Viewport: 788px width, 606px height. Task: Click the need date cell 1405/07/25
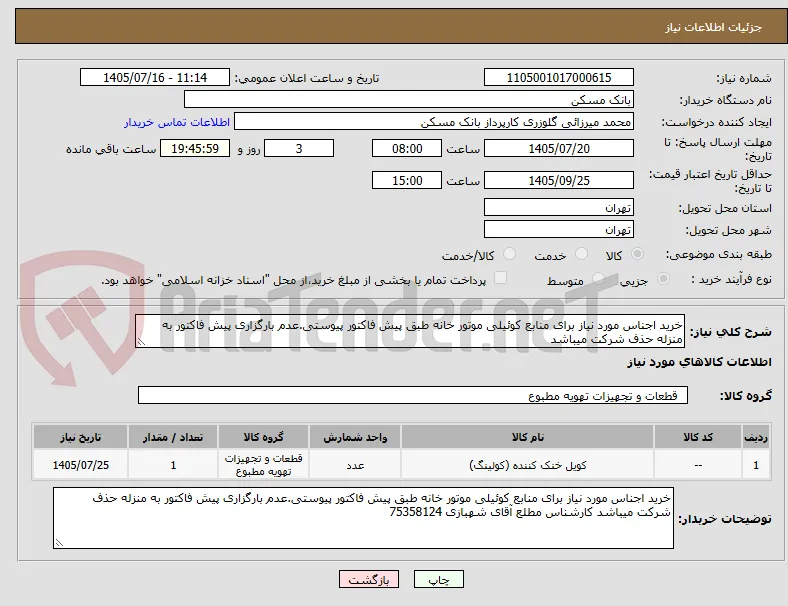click(80, 465)
